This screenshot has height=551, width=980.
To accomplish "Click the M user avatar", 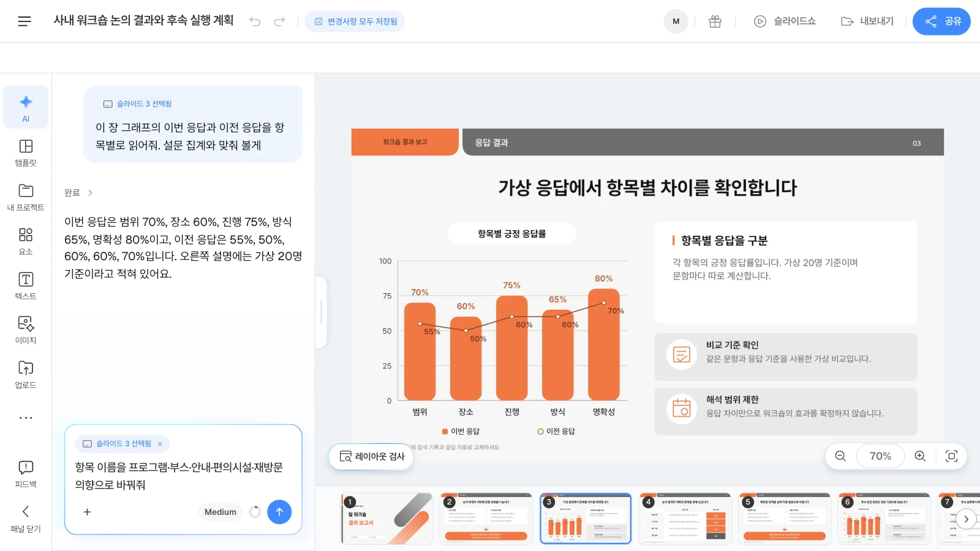I will pyautogui.click(x=676, y=21).
